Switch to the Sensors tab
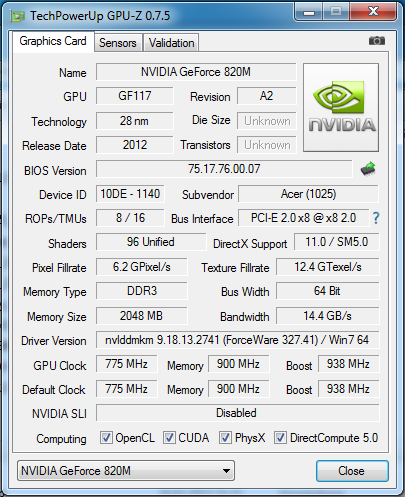 [x=118, y=43]
